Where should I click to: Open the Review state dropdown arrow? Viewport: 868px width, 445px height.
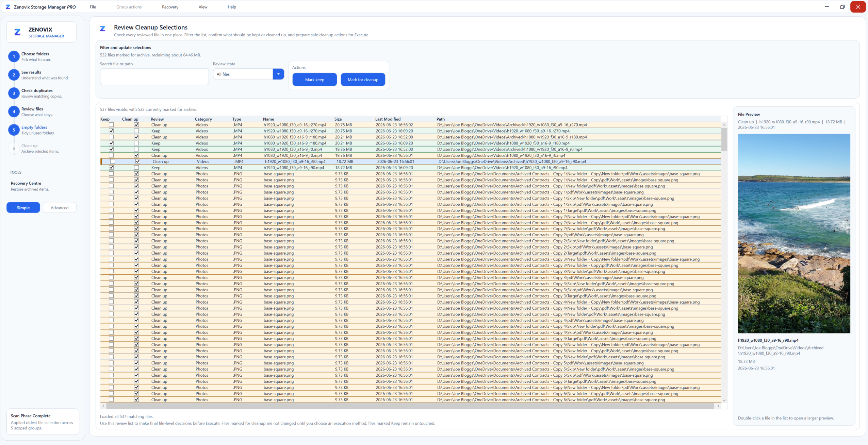pyautogui.click(x=278, y=74)
